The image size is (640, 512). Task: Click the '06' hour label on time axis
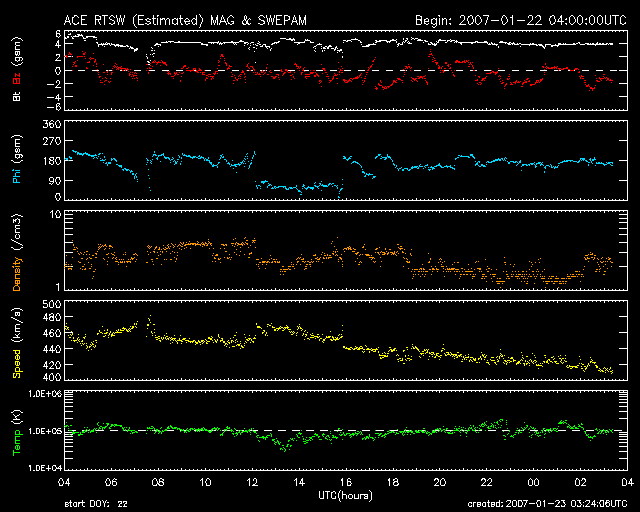coord(111,483)
